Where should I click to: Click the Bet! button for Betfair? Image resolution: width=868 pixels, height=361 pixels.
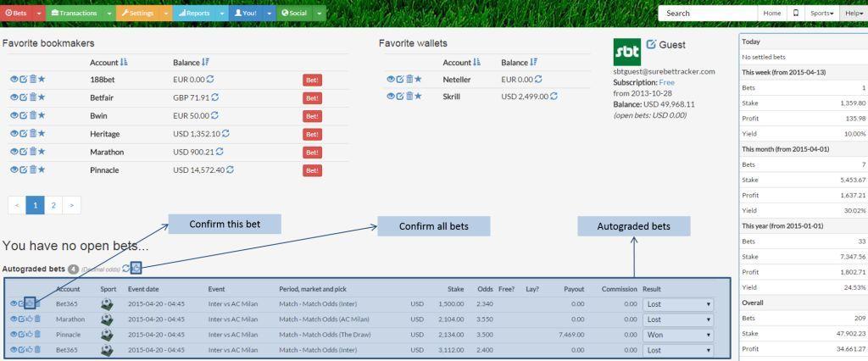click(312, 98)
